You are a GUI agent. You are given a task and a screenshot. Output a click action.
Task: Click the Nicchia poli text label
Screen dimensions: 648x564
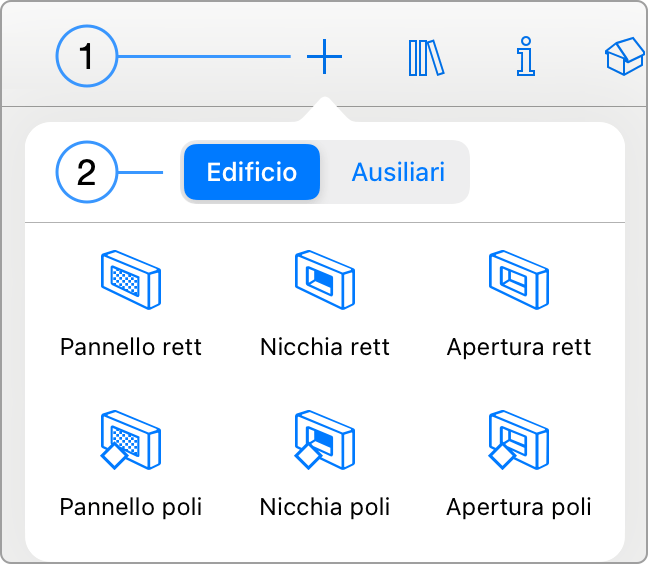[x=325, y=507]
